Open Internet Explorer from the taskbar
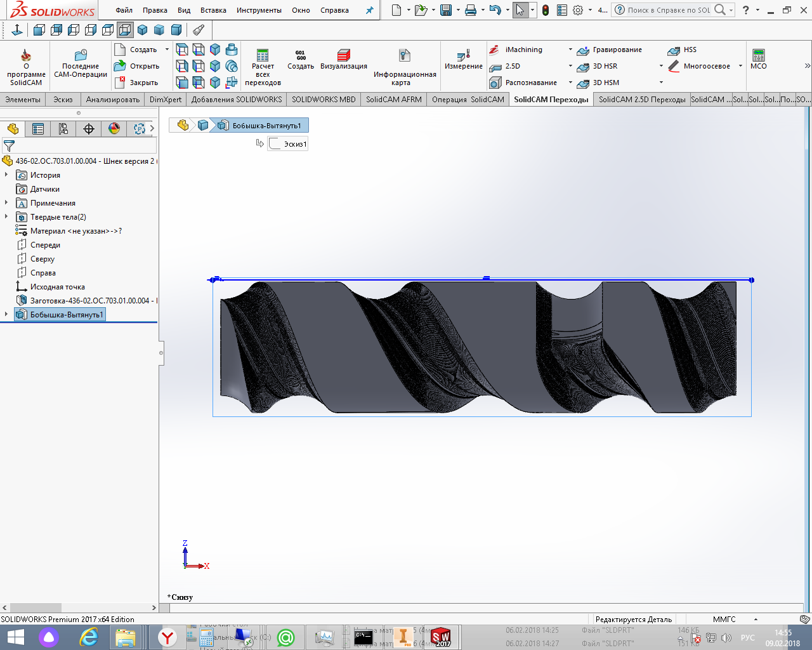Screen dimensions: 812x650 [x=89, y=637]
